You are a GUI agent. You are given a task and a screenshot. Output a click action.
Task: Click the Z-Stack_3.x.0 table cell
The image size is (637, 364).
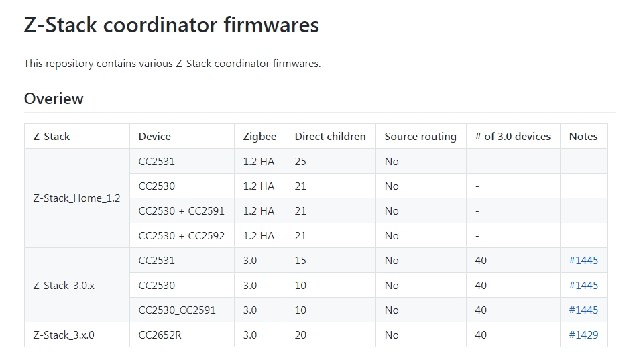click(x=64, y=335)
